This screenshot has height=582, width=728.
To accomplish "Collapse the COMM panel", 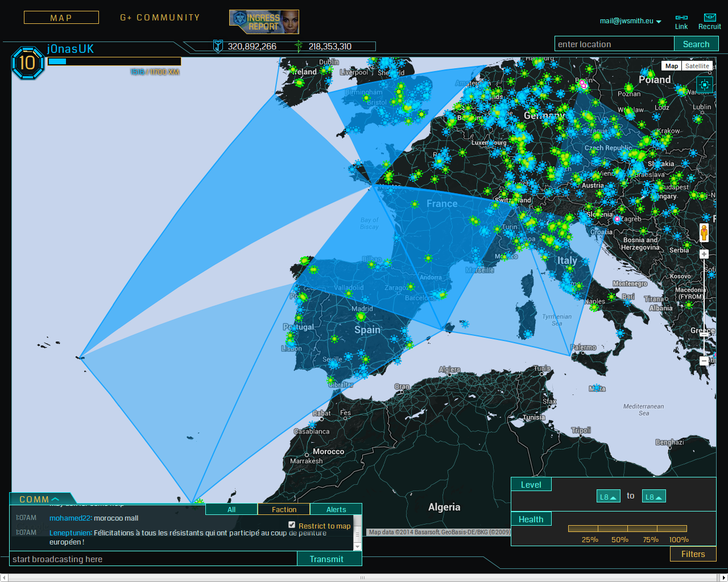I will 39,499.
